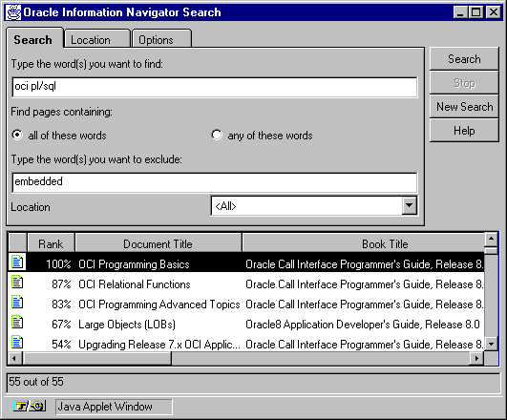The height and width of the screenshot is (420, 507).
Task: Select 'OCI Programming Advanced Topics' result
Action: pos(159,304)
